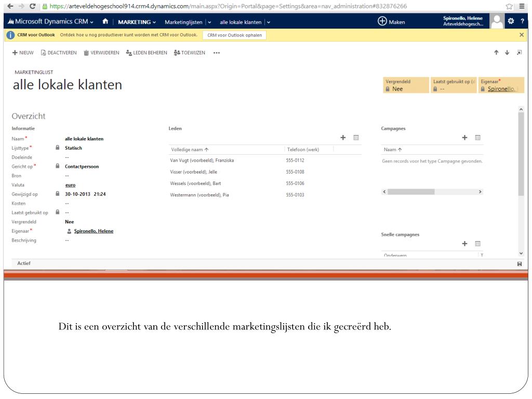This screenshot has width=532, height=399.
Task: Open the more commands ellipsis menu
Action: click(216, 53)
